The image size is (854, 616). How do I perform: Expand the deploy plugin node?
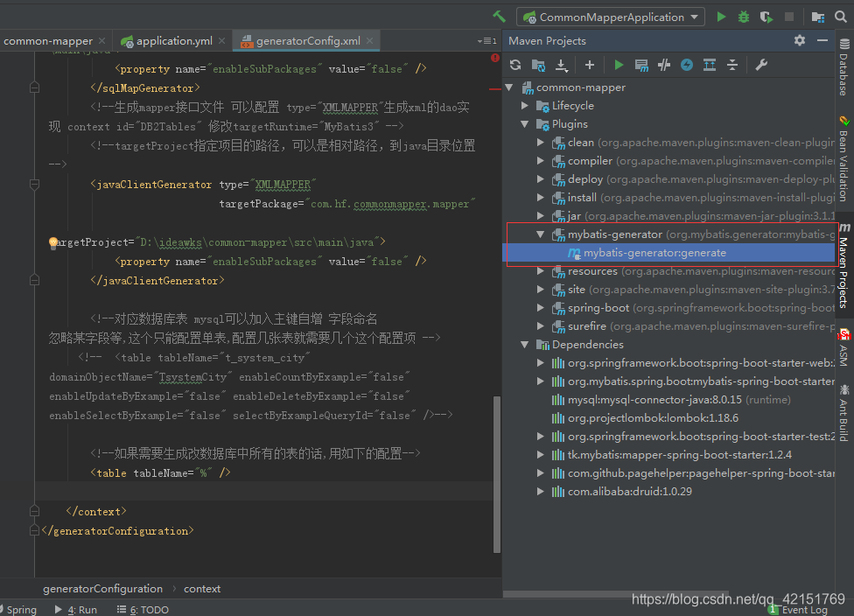coord(540,179)
